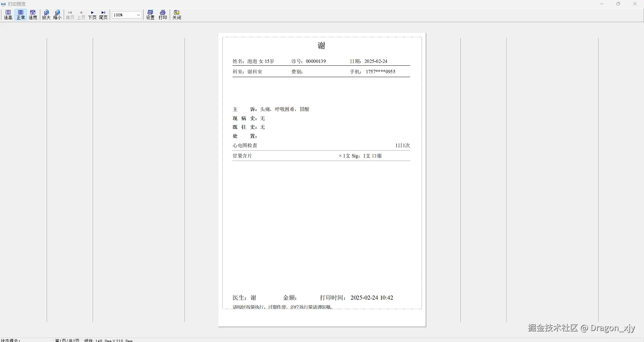Click the medicine name 甘果含片
The width and height of the screenshot is (644, 342).
pos(242,156)
